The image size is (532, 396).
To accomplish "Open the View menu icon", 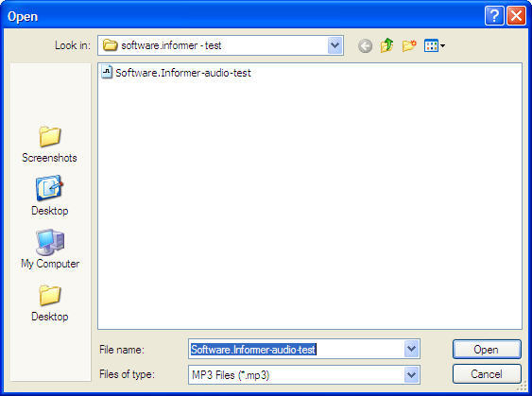I will click(x=431, y=45).
